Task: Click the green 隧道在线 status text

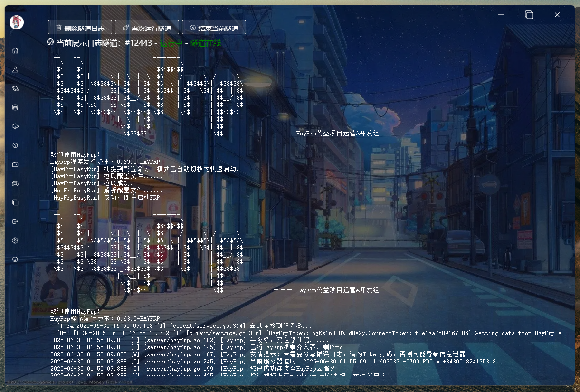Action: [206, 43]
